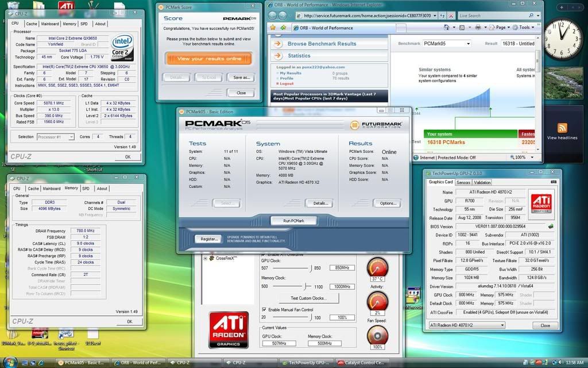Screen dimensions: 588x368
Task: Click the Show Desktop quick launch icon
Action: coord(25,363)
